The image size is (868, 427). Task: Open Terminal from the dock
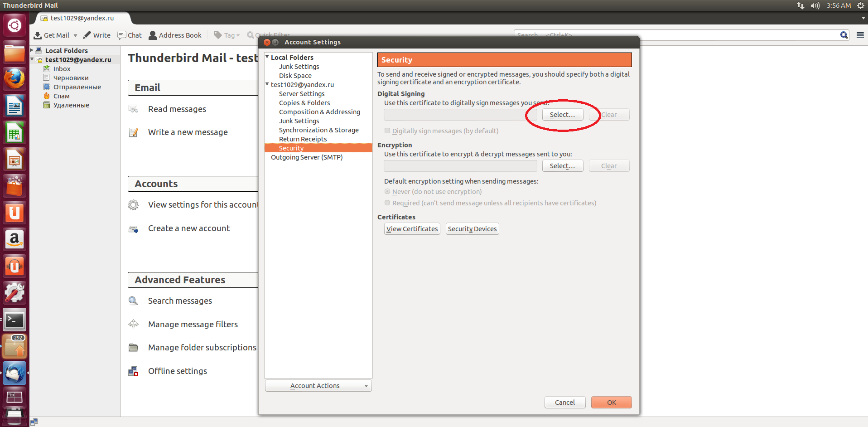[x=14, y=320]
